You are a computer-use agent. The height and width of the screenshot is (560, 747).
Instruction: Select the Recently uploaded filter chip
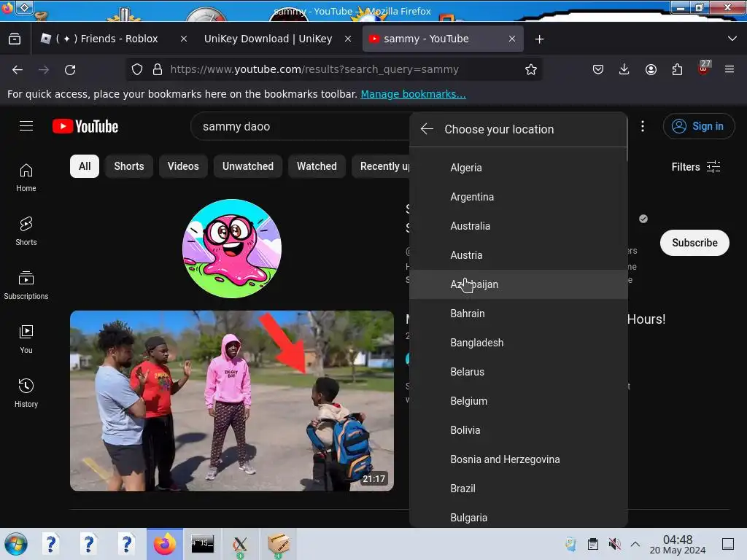click(381, 166)
